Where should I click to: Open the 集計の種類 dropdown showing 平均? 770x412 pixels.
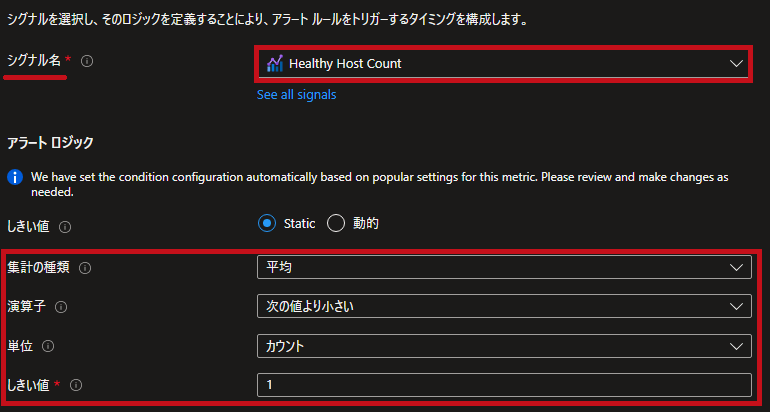[504, 267]
